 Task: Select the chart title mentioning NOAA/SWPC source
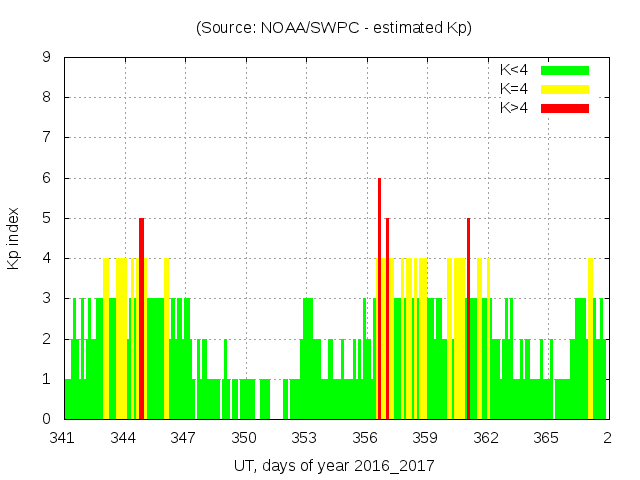(x=333, y=28)
